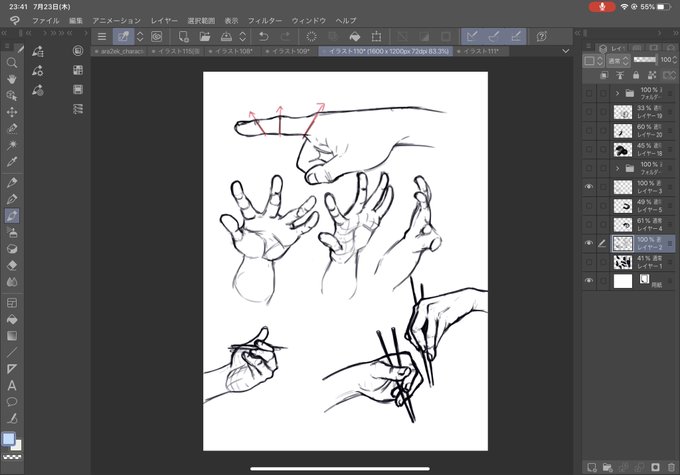Open the hamburger menu in command bar
The image size is (680, 475).
point(102,36)
